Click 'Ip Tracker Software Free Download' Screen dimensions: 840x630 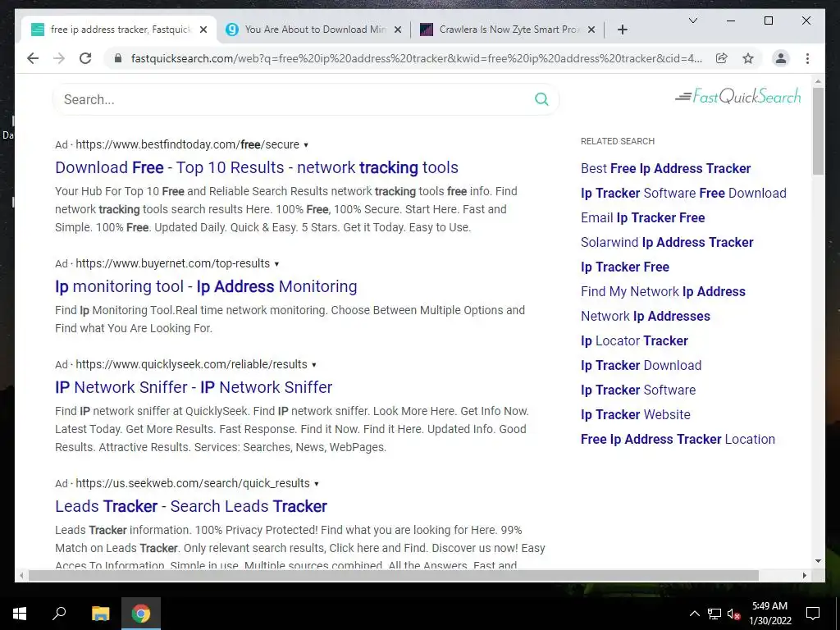(x=683, y=193)
